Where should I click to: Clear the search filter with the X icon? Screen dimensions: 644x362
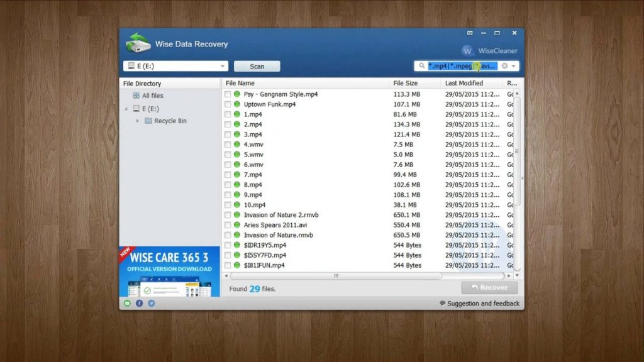pos(504,65)
